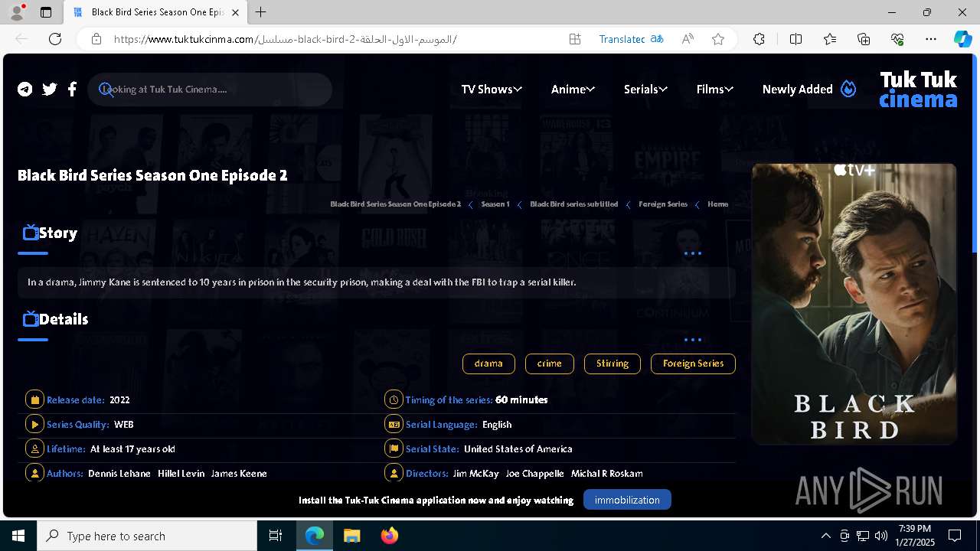
Task: Open the Black Bird poster image
Action: pyautogui.click(x=854, y=304)
